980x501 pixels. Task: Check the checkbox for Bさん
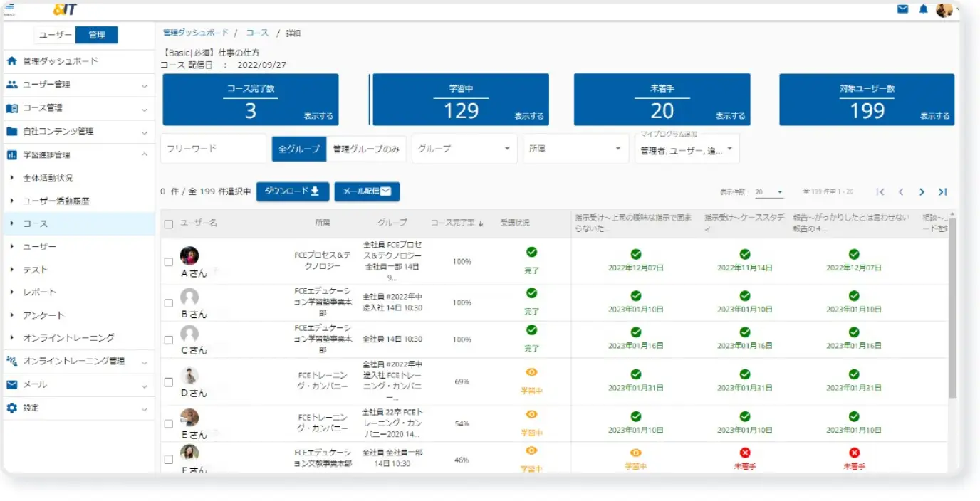pyautogui.click(x=169, y=303)
